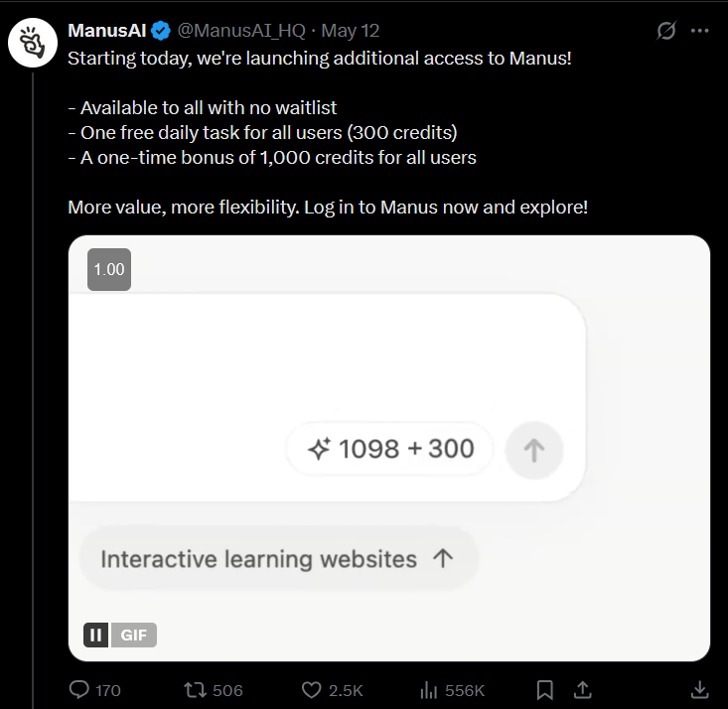This screenshot has height=709, width=728.
Task: Pause the GIF playback
Action: pyautogui.click(x=96, y=635)
